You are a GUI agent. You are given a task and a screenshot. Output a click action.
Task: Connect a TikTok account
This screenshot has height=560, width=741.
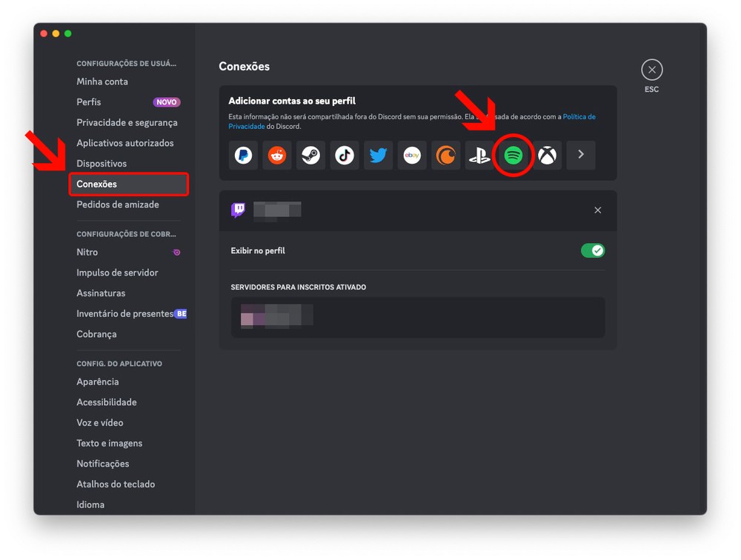(x=345, y=155)
